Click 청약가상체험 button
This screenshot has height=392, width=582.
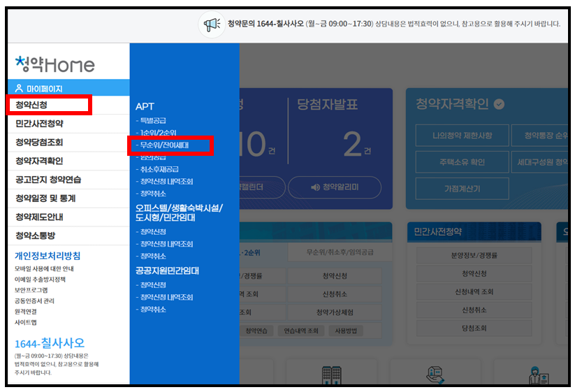tap(335, 312)
